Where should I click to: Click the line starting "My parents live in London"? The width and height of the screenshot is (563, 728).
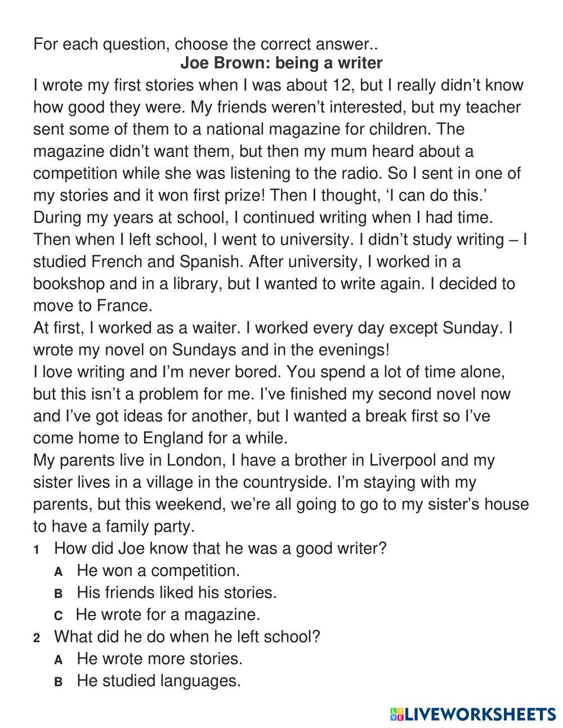coord(263,460)
